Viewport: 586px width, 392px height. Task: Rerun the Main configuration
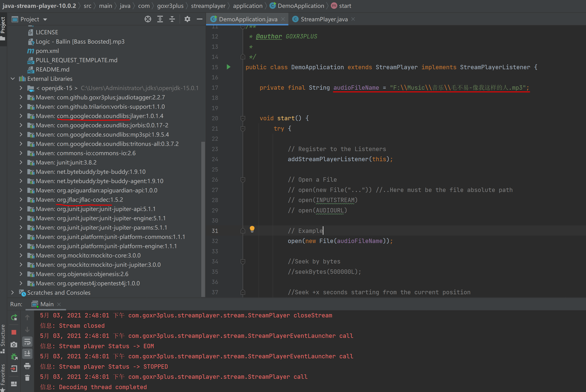(14, 317)
